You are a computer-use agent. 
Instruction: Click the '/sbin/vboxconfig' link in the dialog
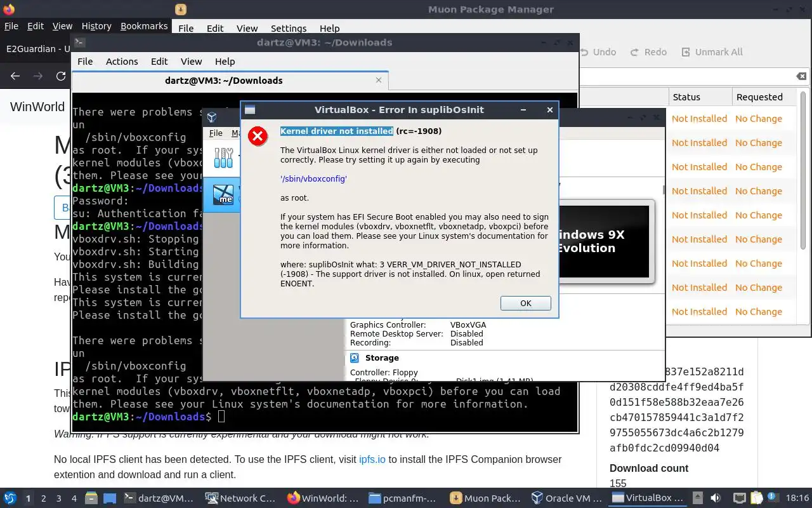313,179
